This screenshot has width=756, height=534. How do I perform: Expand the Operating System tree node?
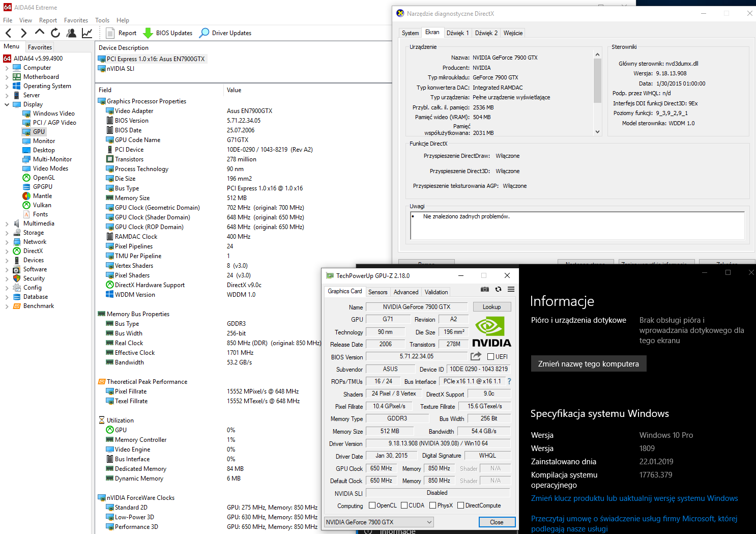(x=7, y=86)
